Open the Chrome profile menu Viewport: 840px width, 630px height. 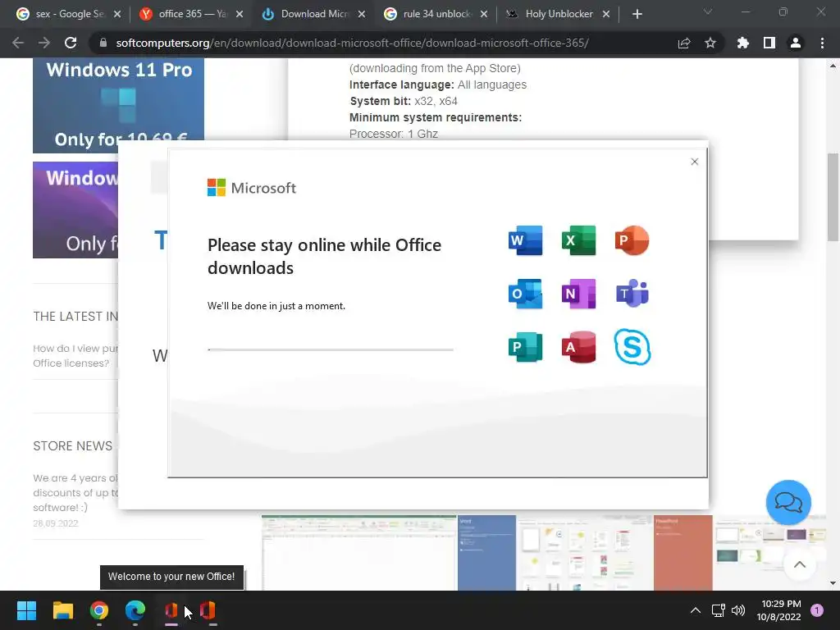pos(796,43)
